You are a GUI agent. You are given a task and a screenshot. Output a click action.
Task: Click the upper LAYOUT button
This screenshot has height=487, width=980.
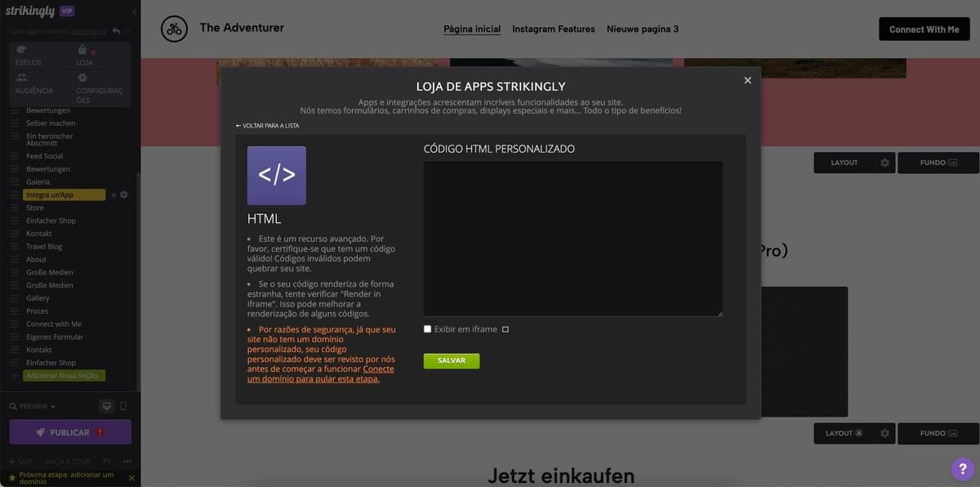(844, 163)
